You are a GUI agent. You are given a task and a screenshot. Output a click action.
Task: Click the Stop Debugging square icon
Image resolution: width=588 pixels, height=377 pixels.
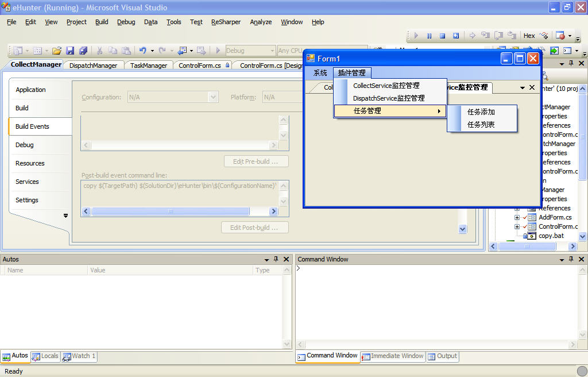click(x=442, y=36)
